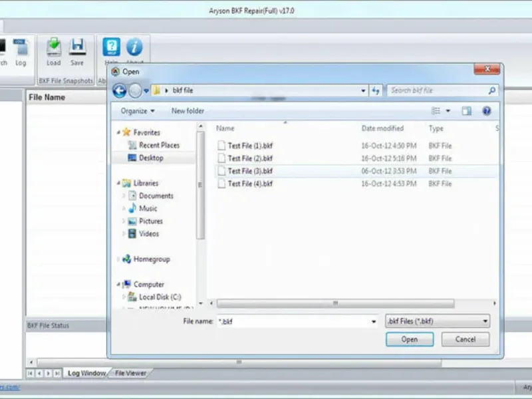Click the About info icon
Viewport: 532px width, 399px height.
pyautogui.click(x=134, y=47)
